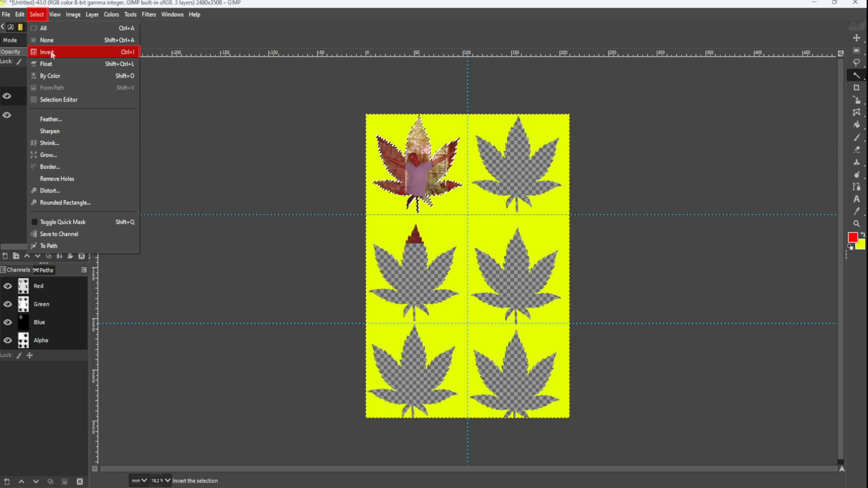Click the yellow background color swatch
The image size is (868, 488).
(x=861, y=245)
